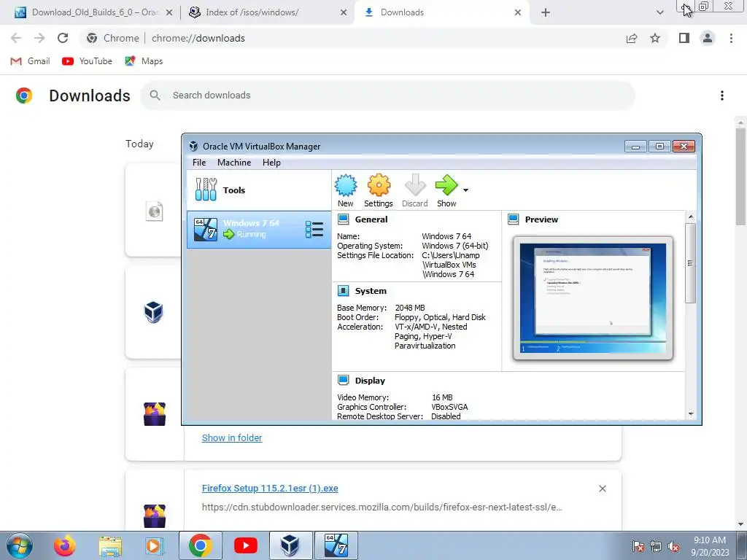Click the green Show arrow icon
The width and height of the screenshot is (747, 560).
point(446,186)
